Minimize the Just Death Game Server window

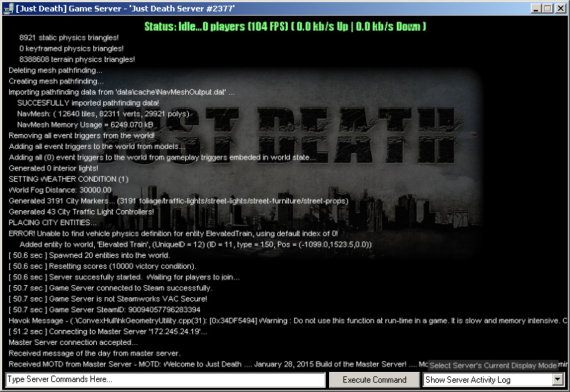(x=535, y=9)
